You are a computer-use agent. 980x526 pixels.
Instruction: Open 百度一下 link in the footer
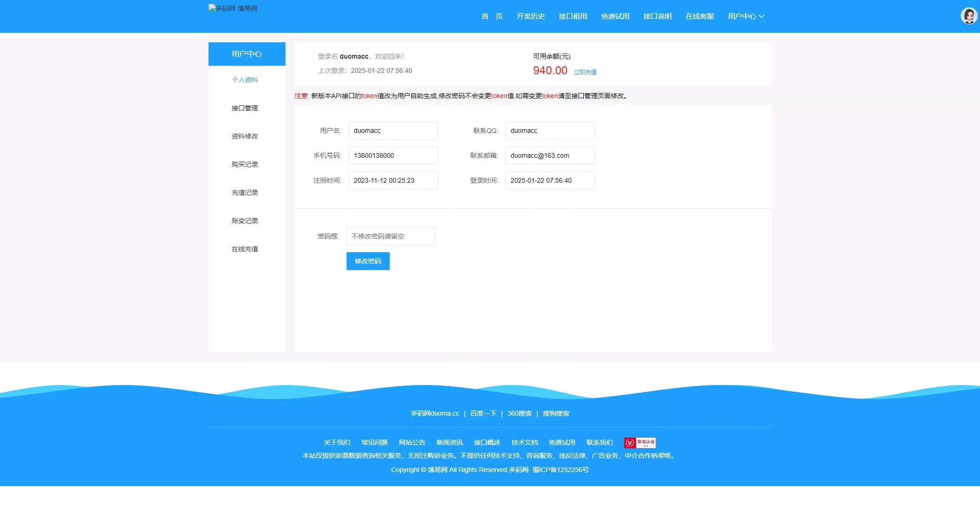pos(483,413)
